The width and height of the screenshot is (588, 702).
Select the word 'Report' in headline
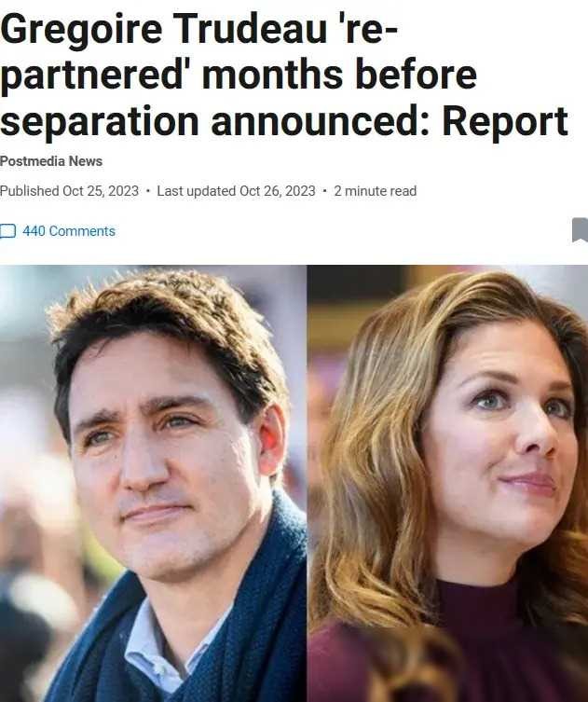click(505, 121)
